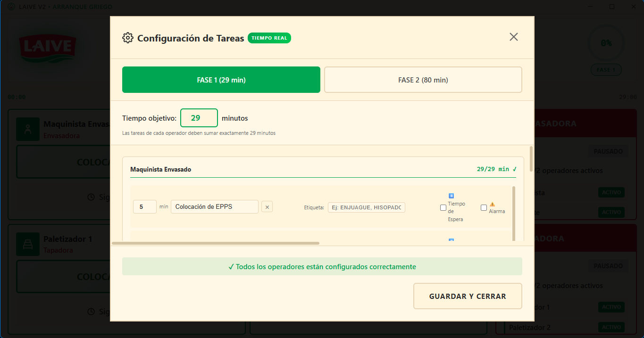Click the pallet icon on Paletizador 1 card

pos(28,244)
